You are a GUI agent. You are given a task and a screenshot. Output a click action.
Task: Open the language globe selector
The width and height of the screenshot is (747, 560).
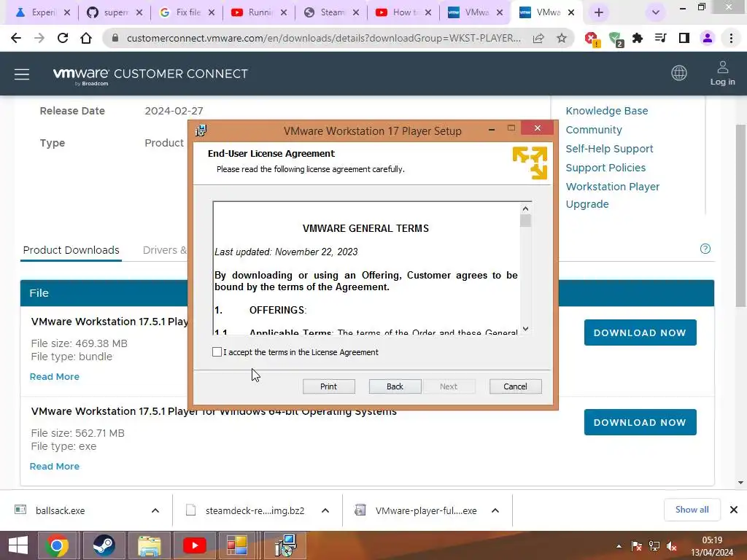679,73
